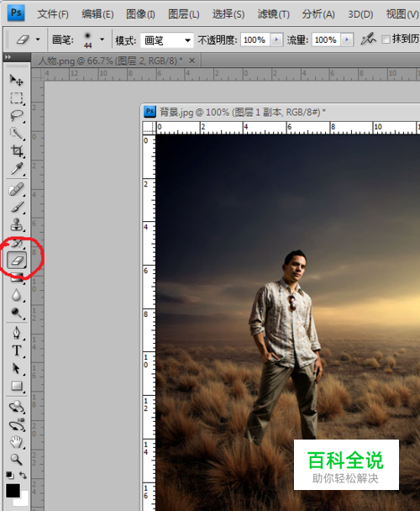420x511 pixels.
Task: Select the Lasso tool
Action: (16, 116)
